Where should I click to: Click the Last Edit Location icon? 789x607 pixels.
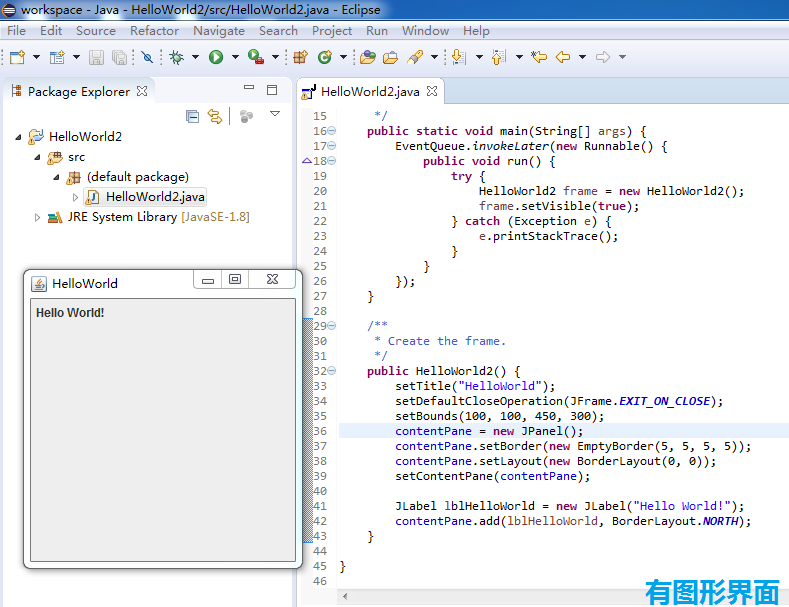click(539, 57)
